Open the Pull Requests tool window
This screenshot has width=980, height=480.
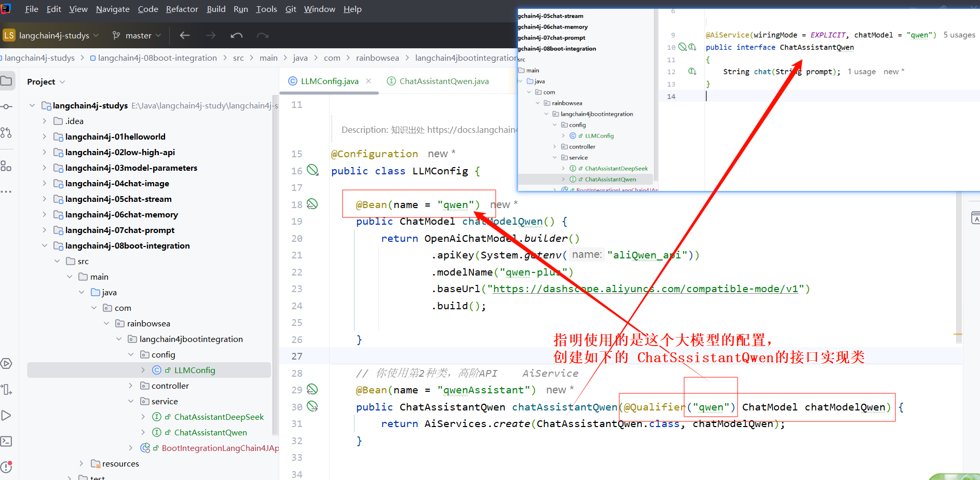click(x=7, y=133)
